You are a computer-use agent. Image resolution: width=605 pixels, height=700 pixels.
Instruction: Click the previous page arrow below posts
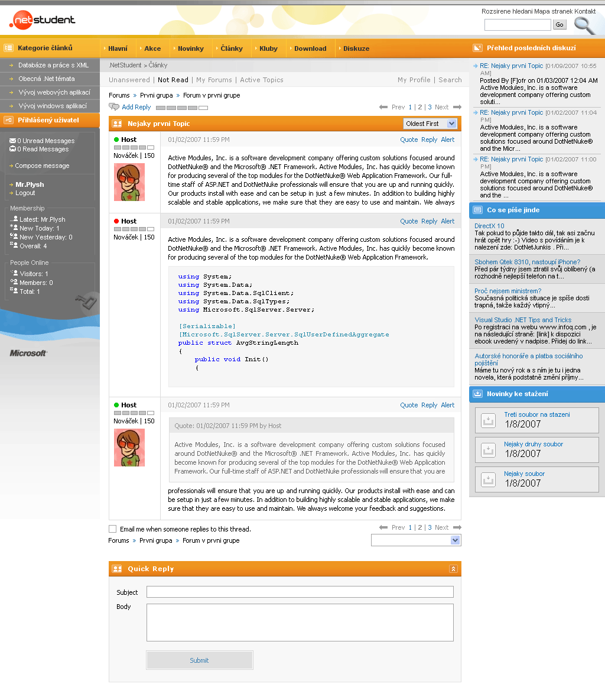pyautogui.click(x=383, y=527)
